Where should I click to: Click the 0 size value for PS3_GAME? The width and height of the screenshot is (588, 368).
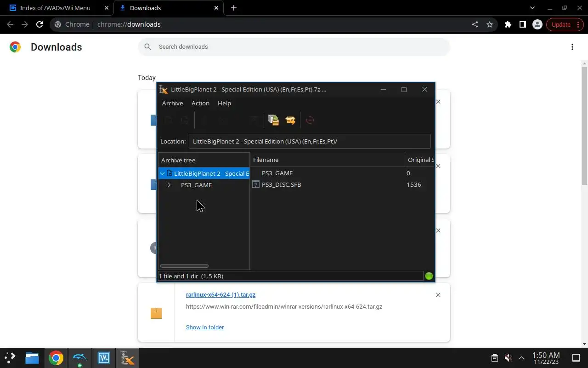pyautogui.click(x=408, y=173)
